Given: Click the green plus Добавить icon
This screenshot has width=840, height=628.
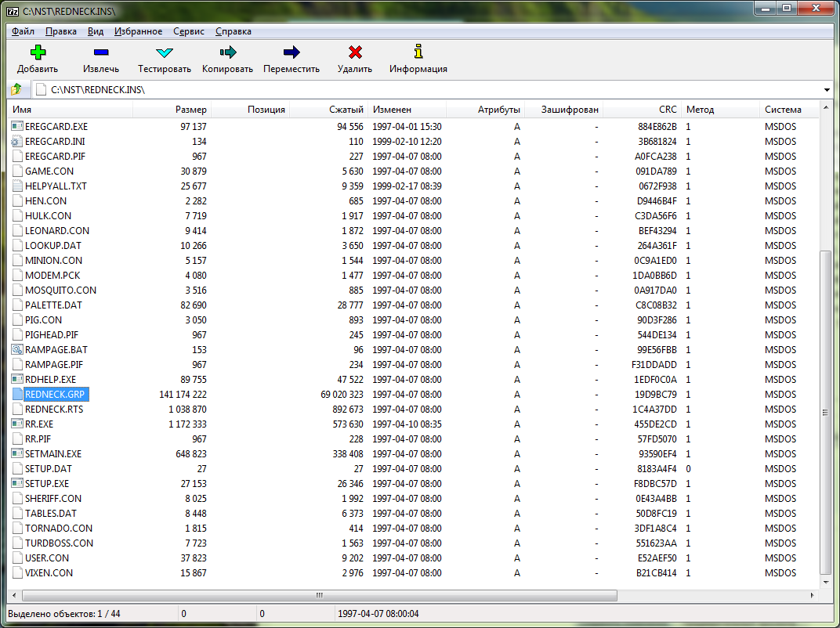Looking at the screenshot, I should pos(38,52).
